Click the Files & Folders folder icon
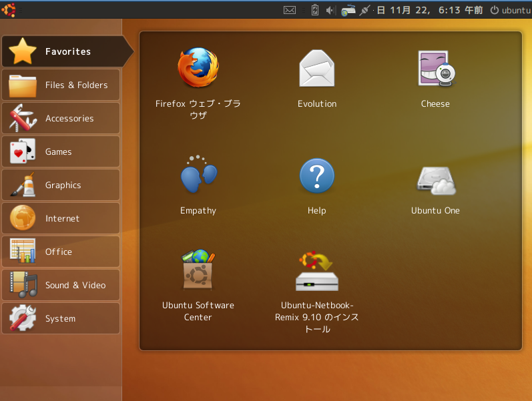The image size is (532, 401). [23, 86]
